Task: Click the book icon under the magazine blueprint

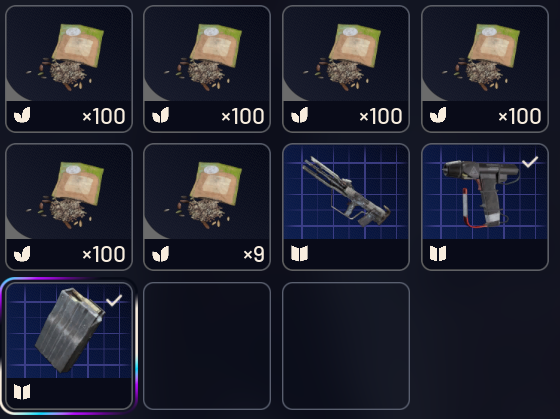Action: coord(22,392)
